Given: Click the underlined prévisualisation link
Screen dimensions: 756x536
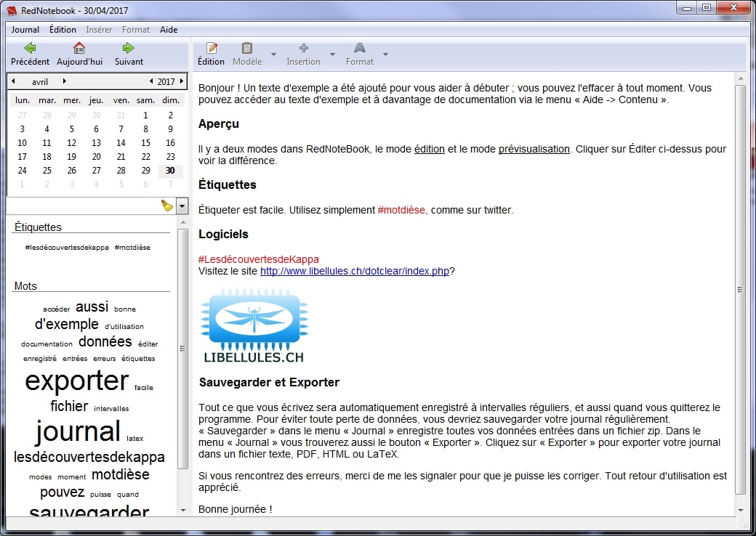Looking at the screenshot, I should point(534,150).
